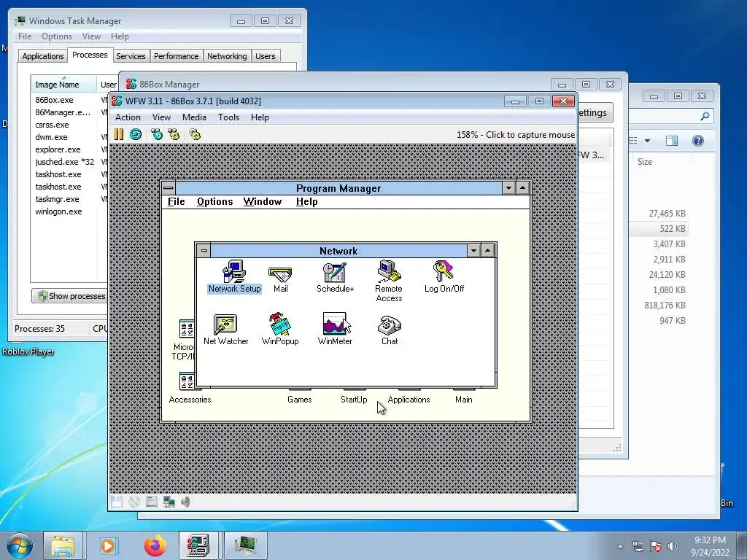Open Program Manager's Options menu
Image resolution: width=747 pixels, height=560 pixels.
[x=215, y=201]
